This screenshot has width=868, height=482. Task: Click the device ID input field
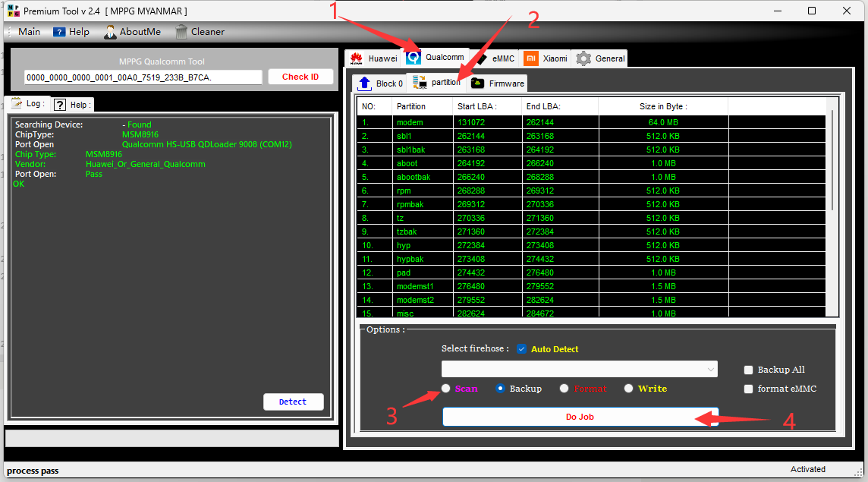[x=143, y=77]
